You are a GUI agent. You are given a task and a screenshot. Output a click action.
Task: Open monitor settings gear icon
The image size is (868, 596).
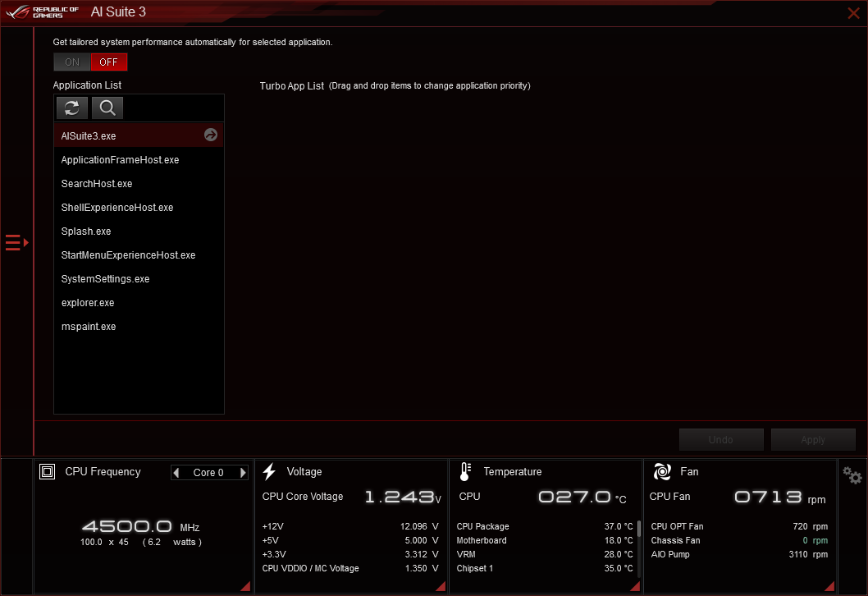pyautogui.click(x=852, y=475)
